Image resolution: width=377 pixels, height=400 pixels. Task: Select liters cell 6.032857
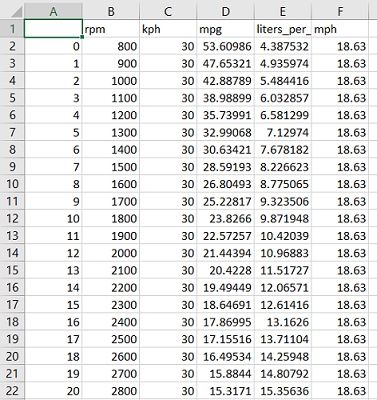pyautogui.click(x=283, y=98)
